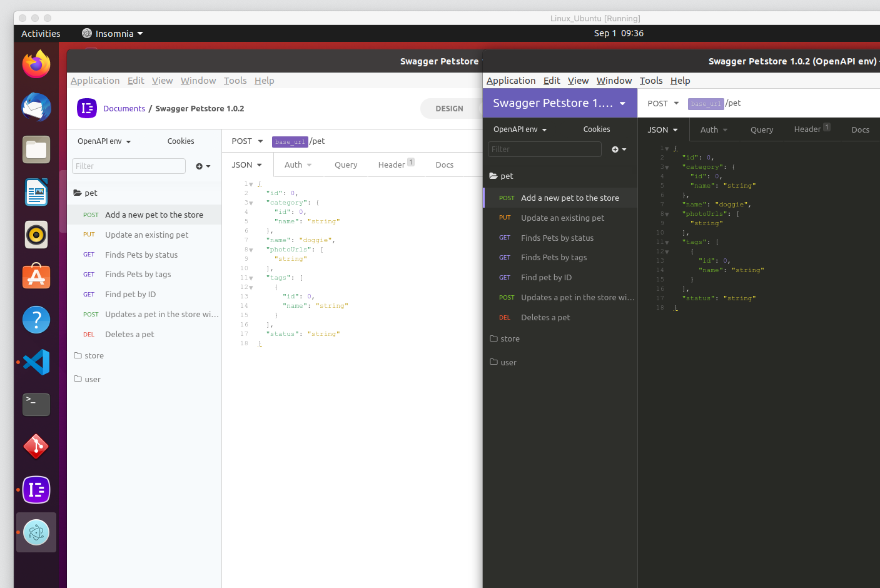Focus the Filter field in dark window
This screenshot has height=588, width=880.
pos(545,150)
